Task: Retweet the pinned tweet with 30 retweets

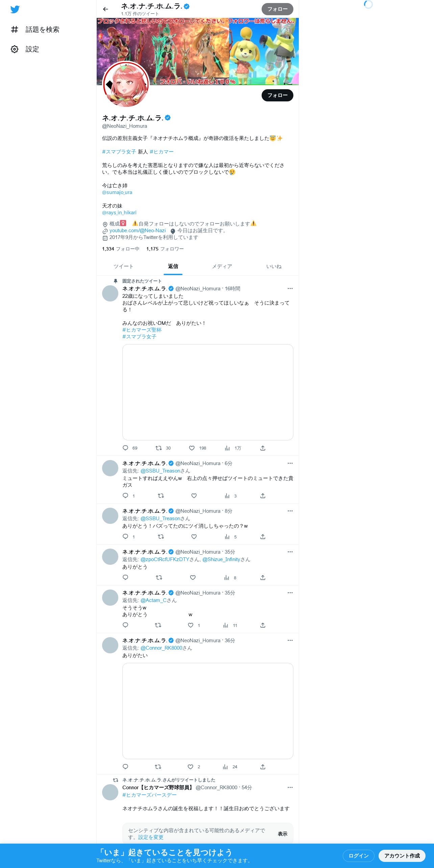Action: 159,448
